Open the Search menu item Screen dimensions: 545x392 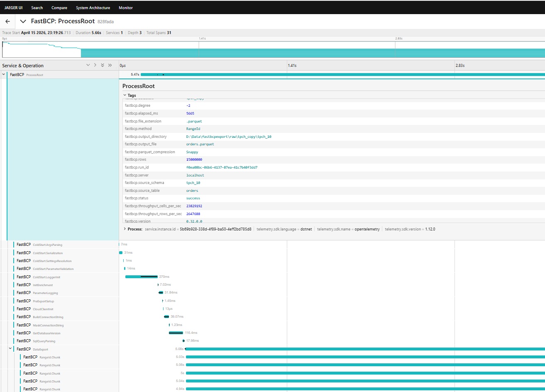pyautogui.click(x=37, y=7)
